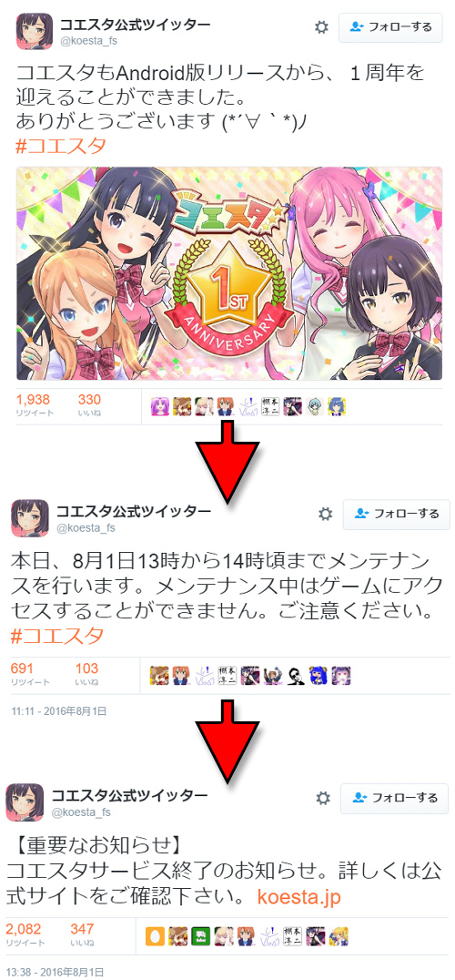
Task: Open #コエスタ hashtag in maintenance tweet
Action: pyautogui.click(x=57, y=637)
